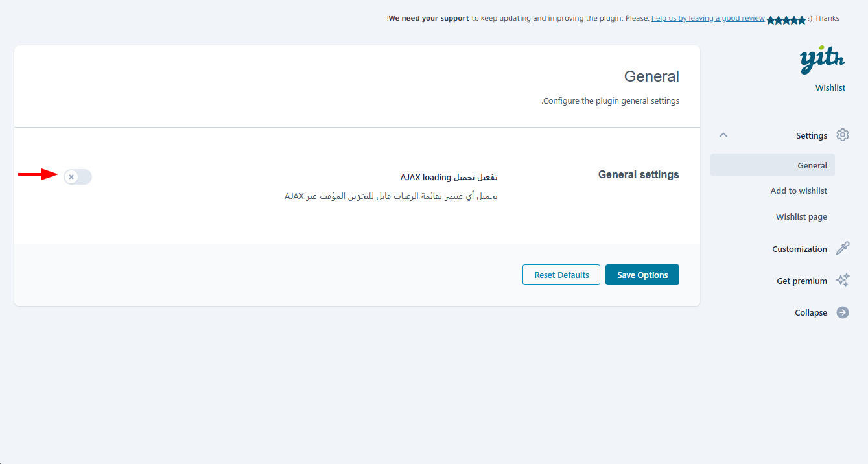The height and width of the screenshot is (464, 868).
Task: Click the Collapse arrow circle icon
Action: click(842, 312)
